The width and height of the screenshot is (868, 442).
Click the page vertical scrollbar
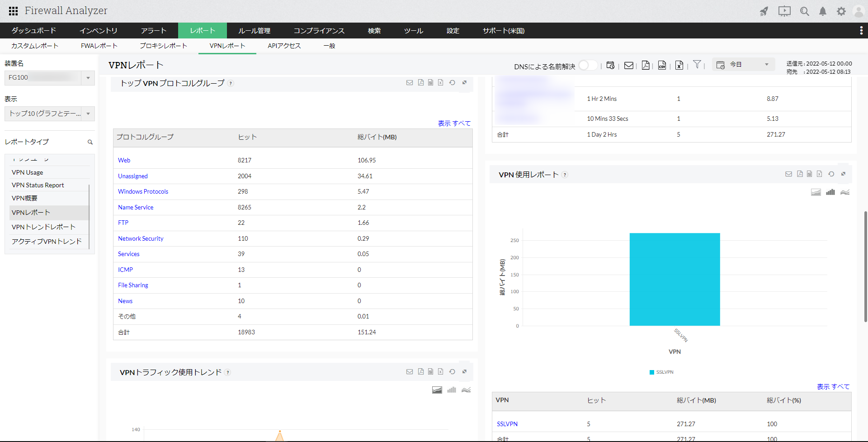866,266
